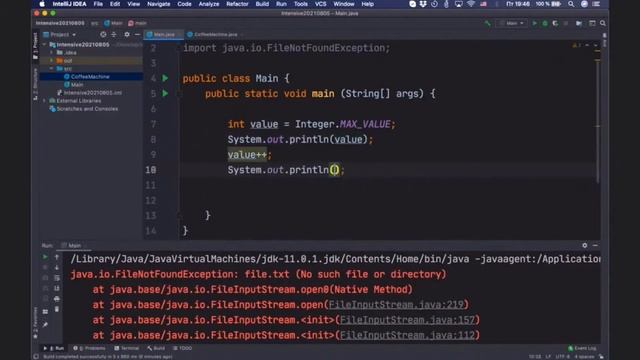The image size is (640, 360).
Task: Open Run panel gear settings
Action: coord(584,245)
